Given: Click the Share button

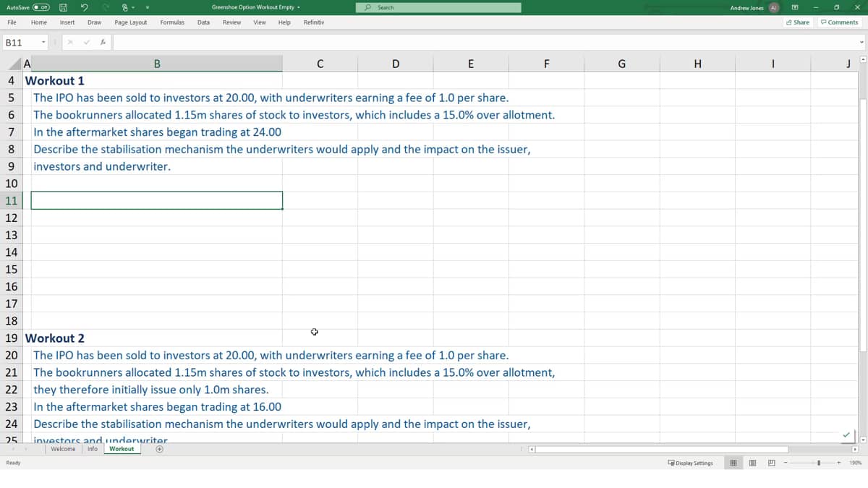Looking at the screenshot, I should pos(798,22).
